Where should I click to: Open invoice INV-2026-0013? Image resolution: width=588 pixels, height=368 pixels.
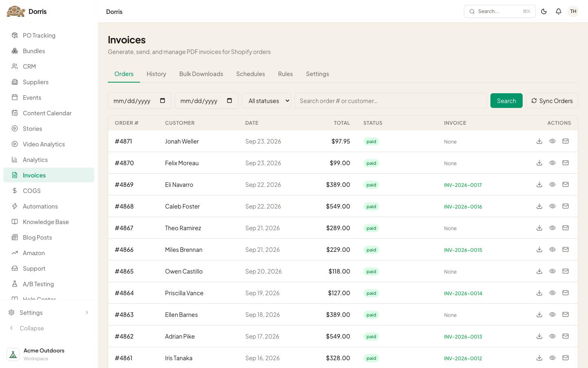pyautogui.click(x=463, y=337)
